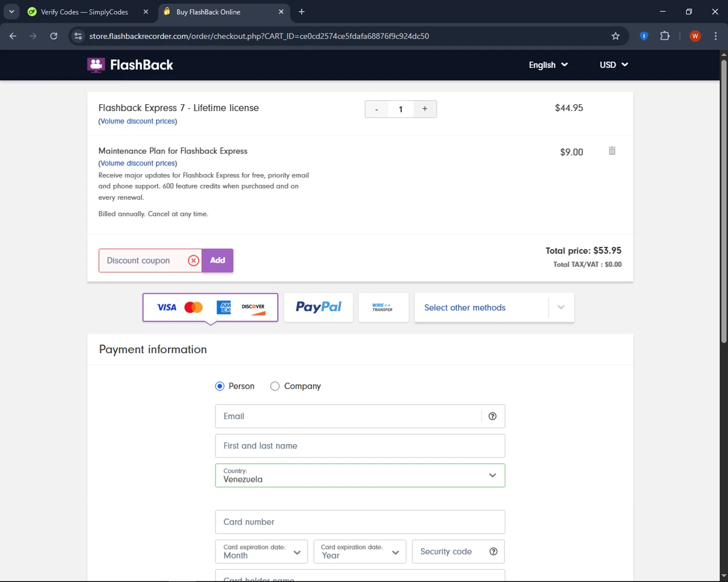Open the English language dropdown
This screenshot has height=582, width=728.
(x=548, y=65)
